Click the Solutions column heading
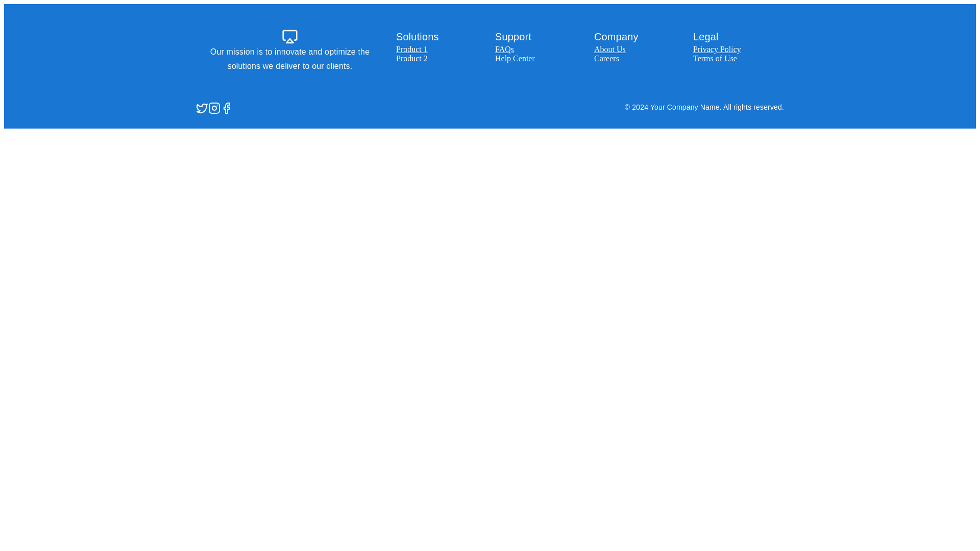The image size is (980, 551). pyautogui.click(x=417, y=37)
